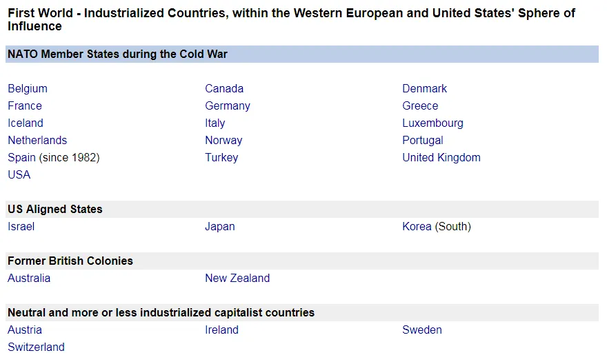Select the France link
The width and height of the screenshot is (607, 364).
(25, 105)
